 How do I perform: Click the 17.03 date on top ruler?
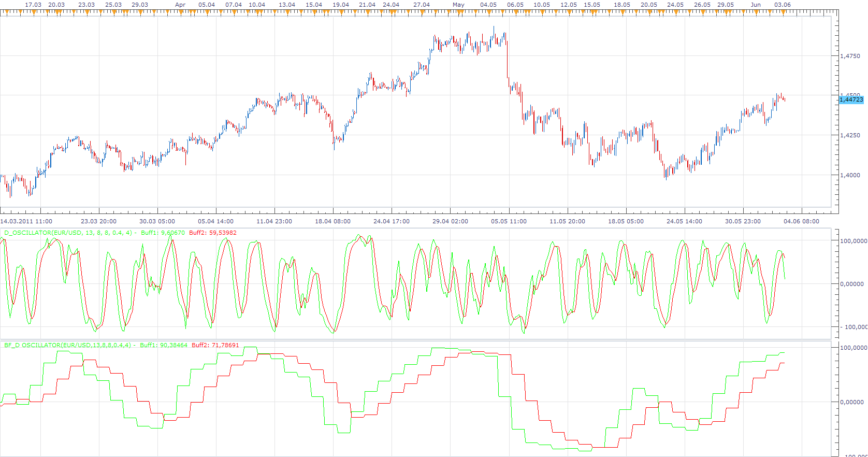pyautogui.click(x=33, y=5)
